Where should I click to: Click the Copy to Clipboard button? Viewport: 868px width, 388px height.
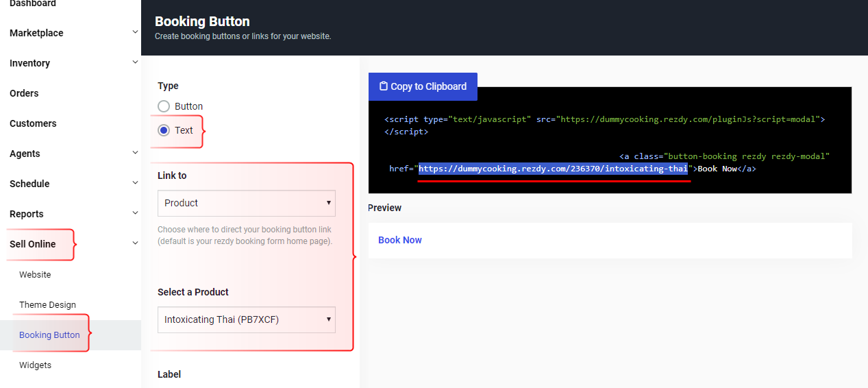click(x=423, y=86)
